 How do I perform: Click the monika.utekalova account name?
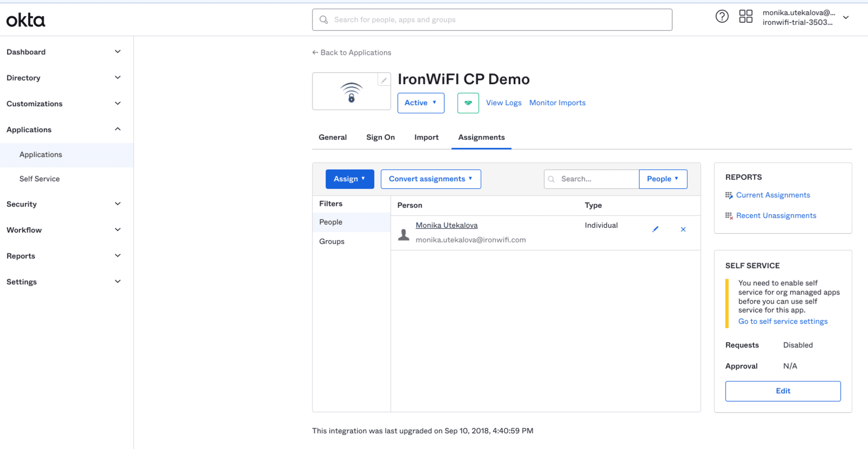798,12
